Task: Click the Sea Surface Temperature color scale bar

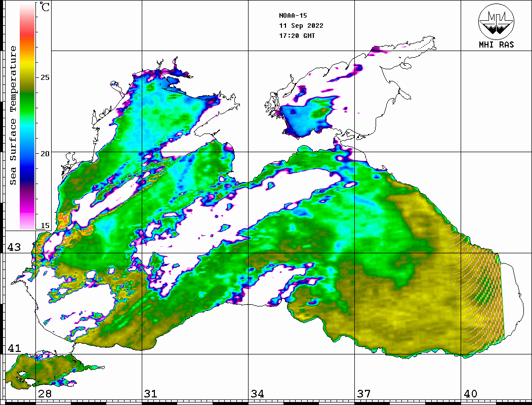Action: pos(27,116)
